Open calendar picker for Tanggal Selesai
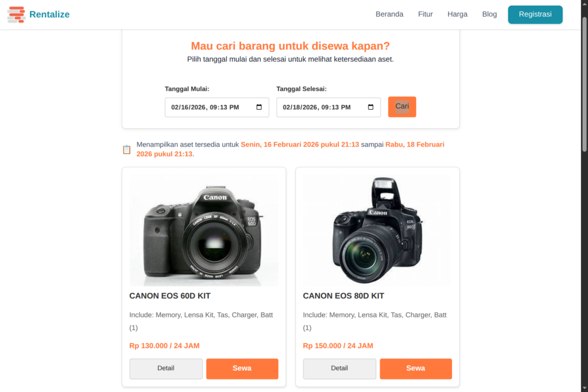This screenshot has width=588, height=392. pos(370,107)
